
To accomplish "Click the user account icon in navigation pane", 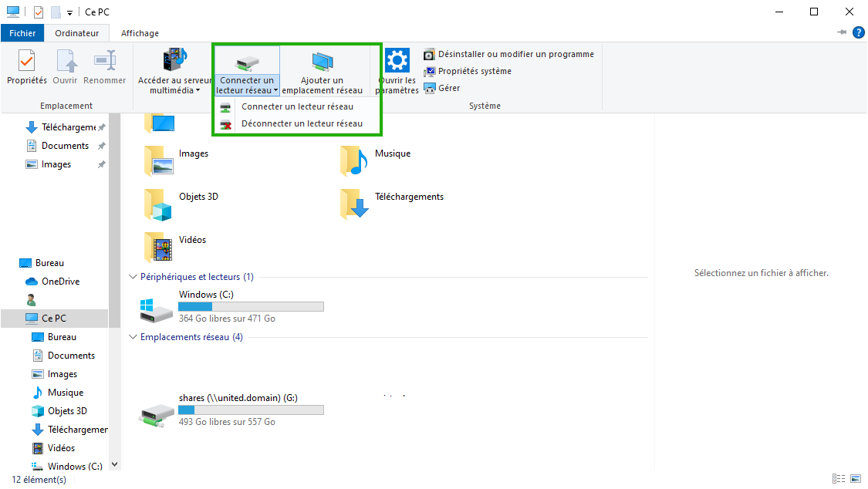I will point(31,300).
